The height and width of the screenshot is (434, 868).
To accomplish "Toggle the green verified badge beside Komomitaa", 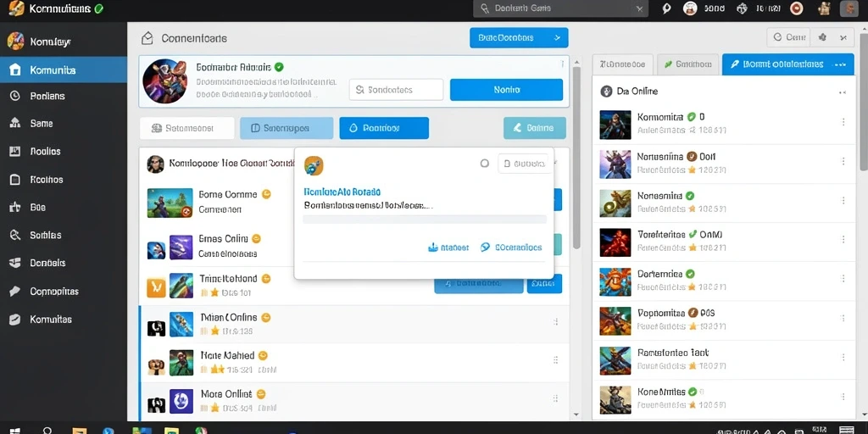I will click(691, 117).
